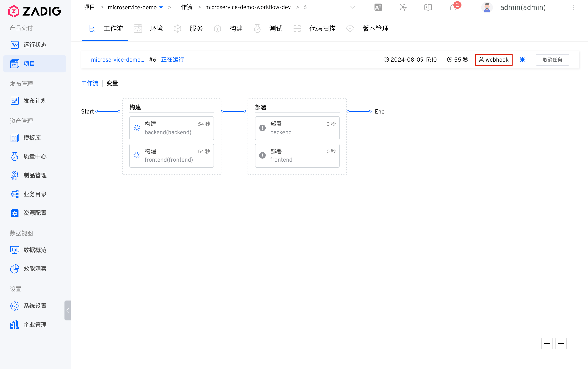Viewport: 588px width, 369px height.
Task: Click the pending status icon of 部署 backend
Action: 262,128
